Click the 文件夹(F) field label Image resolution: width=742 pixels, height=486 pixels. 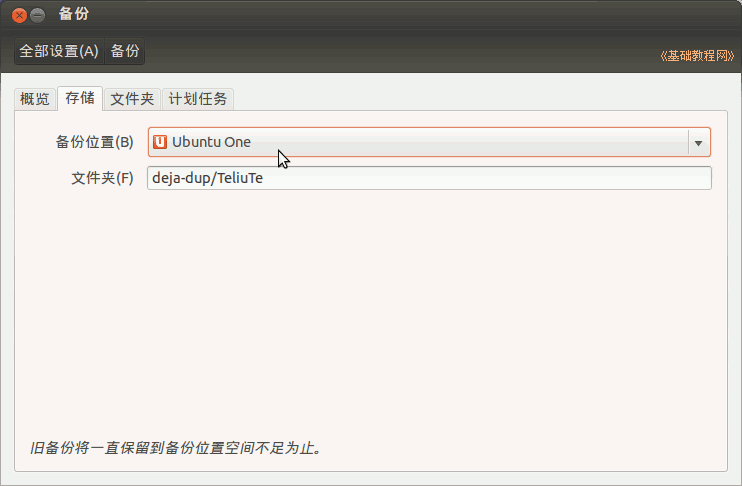click(x=102, y=178)
